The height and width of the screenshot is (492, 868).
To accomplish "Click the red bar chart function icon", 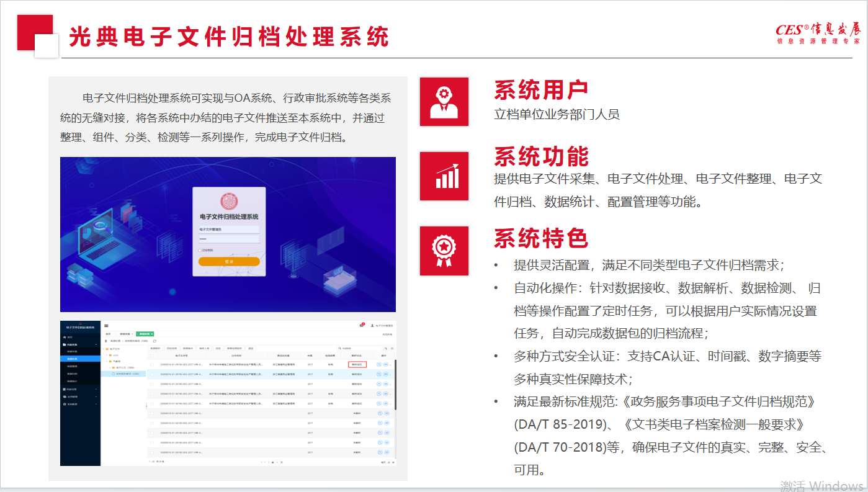I will coord(444,176).
